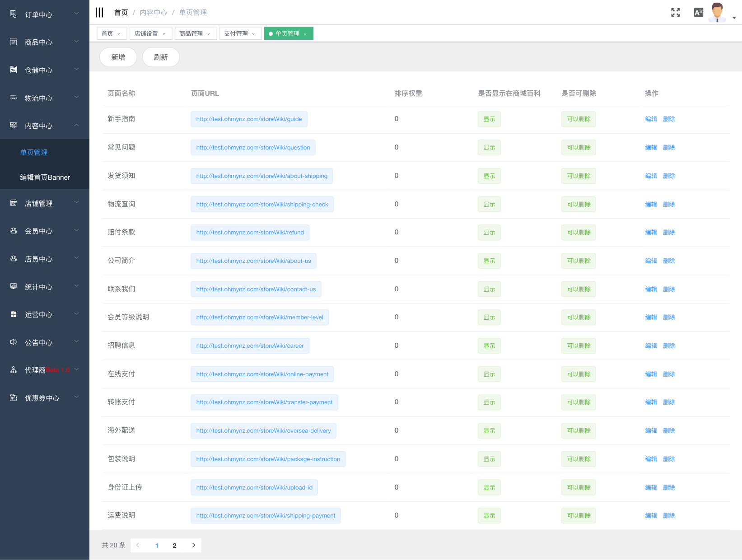Open the storeWiki/guide URL link
Viewport: 742px width, 560px height.
tap(249, 119)
